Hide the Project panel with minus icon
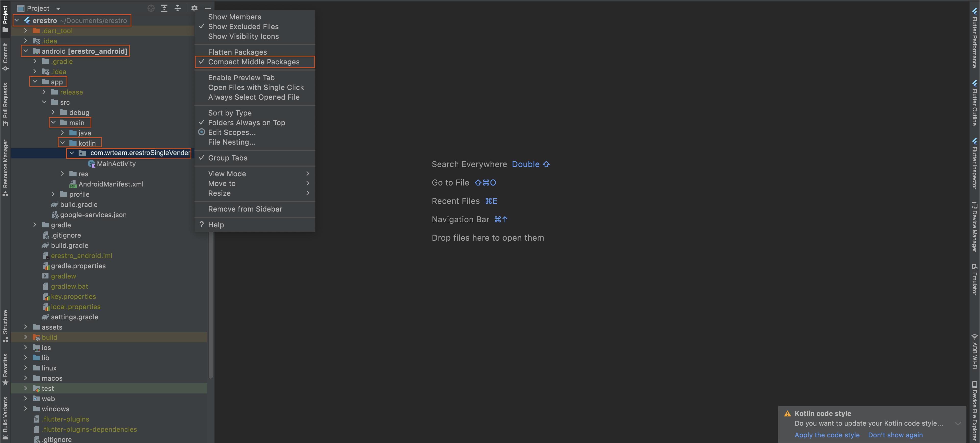Screen dimensions: 980x443 tap(208, 8)
